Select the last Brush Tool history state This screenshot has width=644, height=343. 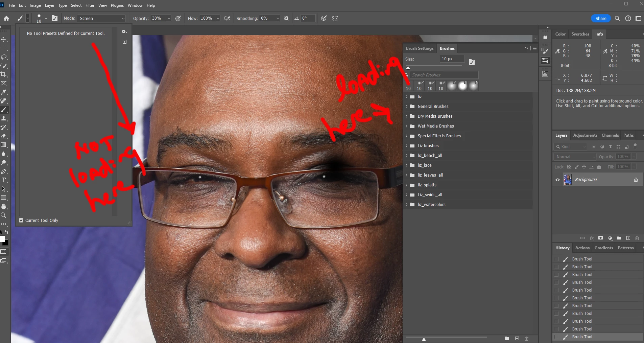(x=598, y=337)
